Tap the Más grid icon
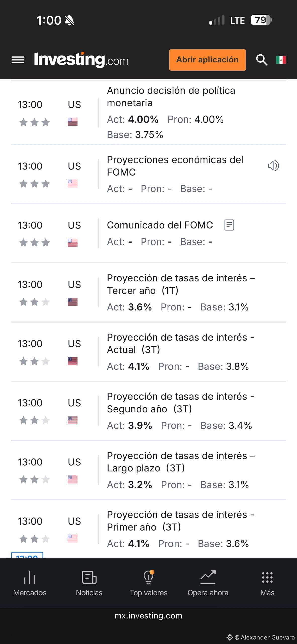 (267, 583)
